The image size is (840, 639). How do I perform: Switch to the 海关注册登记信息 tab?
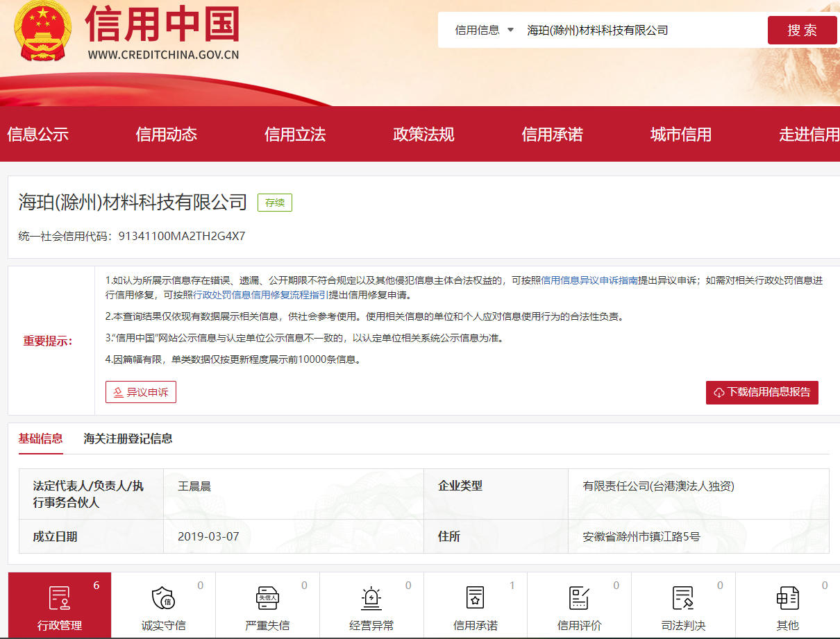tap(128, 438)
